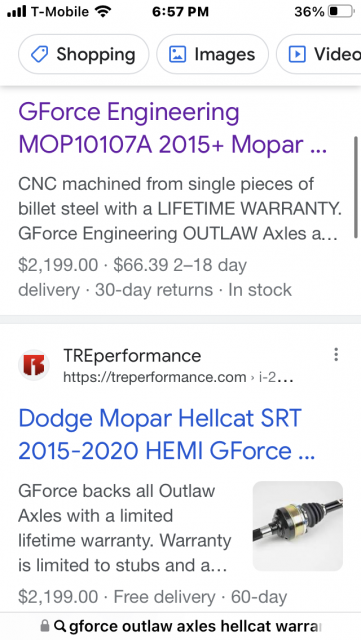This screenshot has height=640, width=361.
Task: Tap the page scrollbar on right edge
Action: (x=356, y=184)
